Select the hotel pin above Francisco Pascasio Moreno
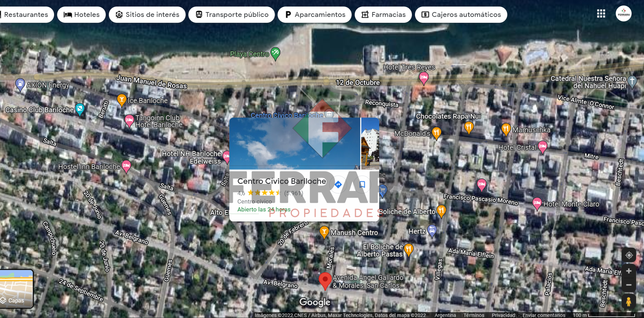This screenshot has height=318, width=644. (x=482, y=185)
